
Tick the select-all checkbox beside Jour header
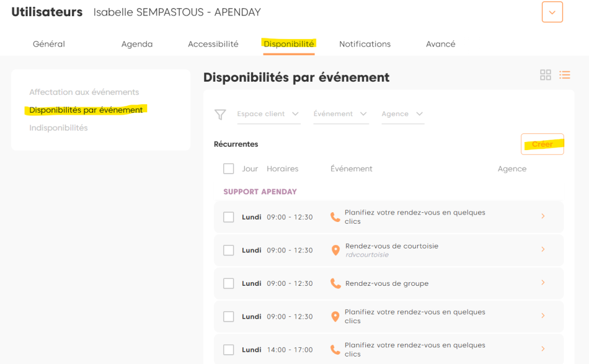(228, 168)
